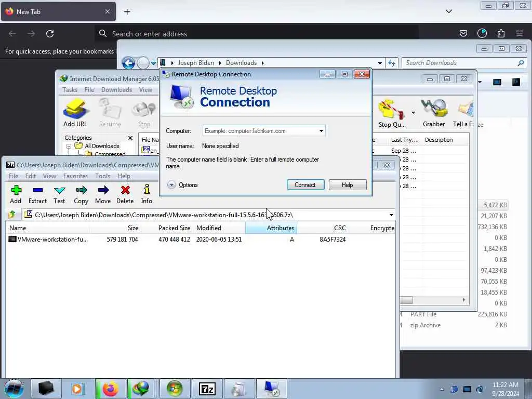This screenshot has height=399, width=532.
Task: Click the Search Downloads box in explorer
Action: tap(464, 63)
